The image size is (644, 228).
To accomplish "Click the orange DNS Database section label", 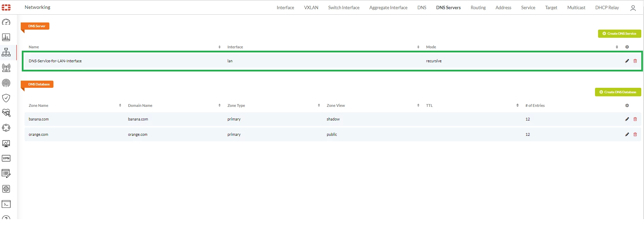I will tap(37, 84).
